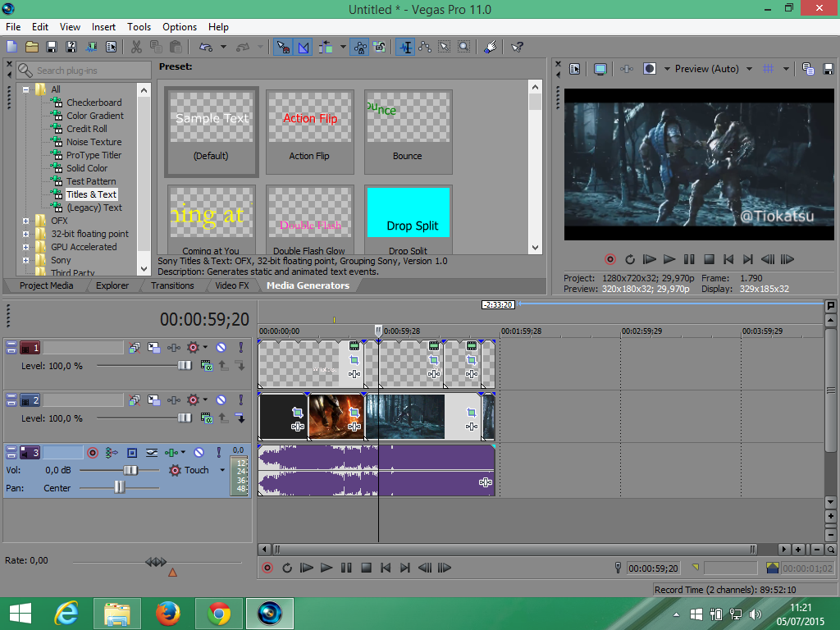This screenshot has width=840, height=630.
Task: Click Copy Snapshot to Clipboard icon
Action: [808, 69]
